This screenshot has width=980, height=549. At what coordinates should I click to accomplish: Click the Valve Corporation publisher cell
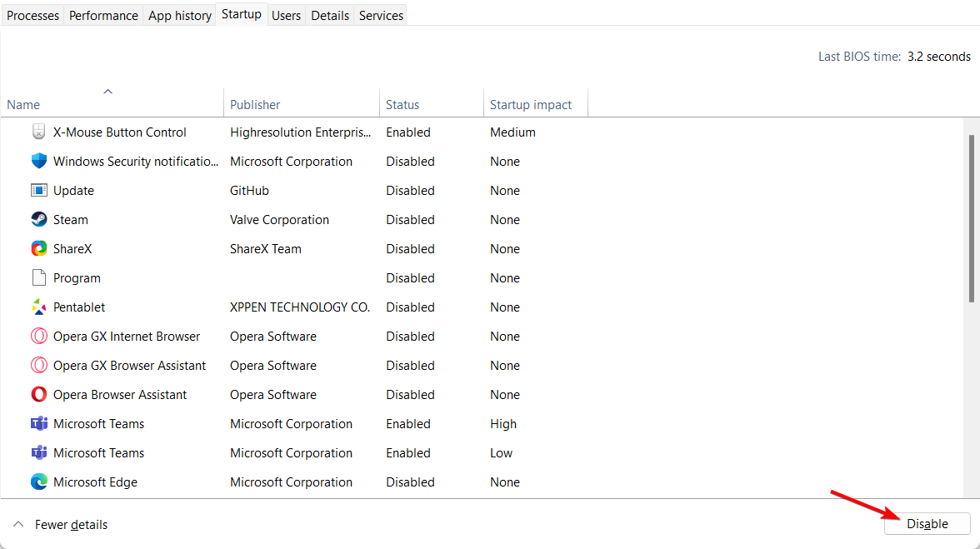tap(279, 220)
